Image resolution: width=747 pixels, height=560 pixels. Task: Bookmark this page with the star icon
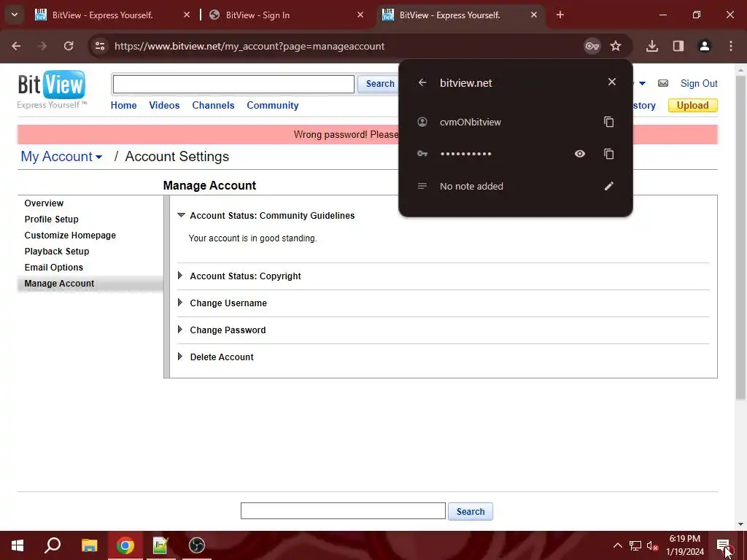pyautogui.click(x=616, y=46)
